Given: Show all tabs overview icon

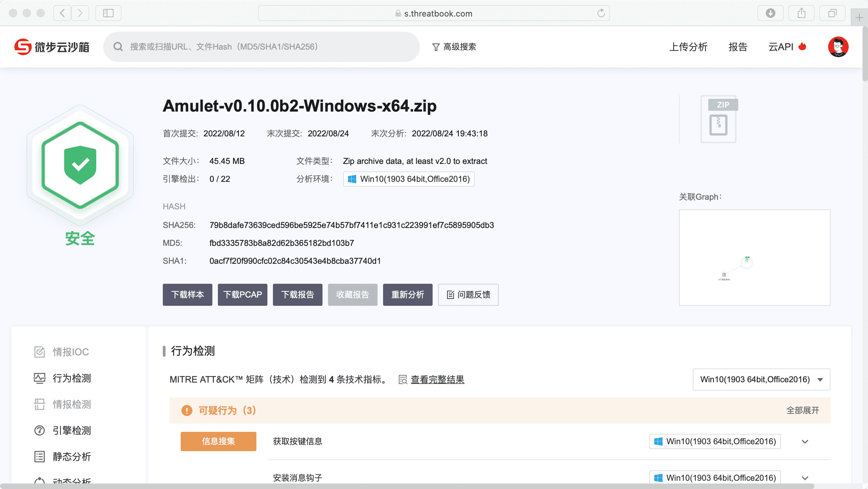Looking at the screenshot, I should [x=833, y=13].
